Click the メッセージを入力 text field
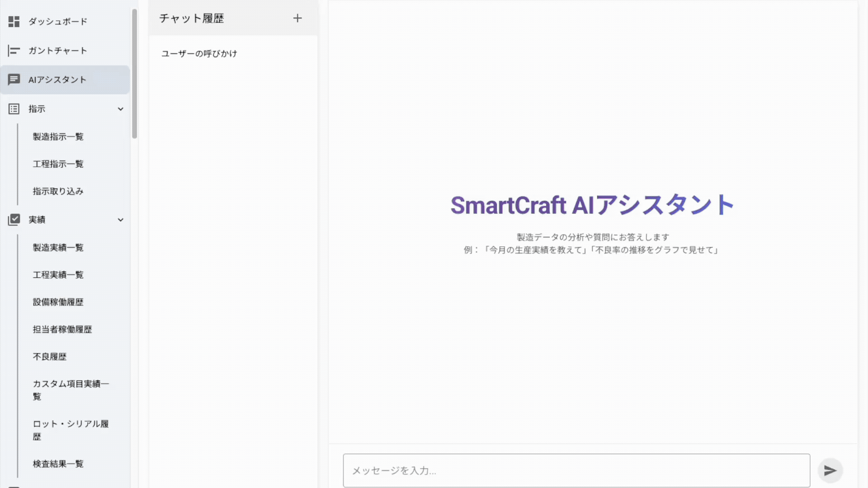The width and height of the screenshot is (868, 488). coord(576,470)
